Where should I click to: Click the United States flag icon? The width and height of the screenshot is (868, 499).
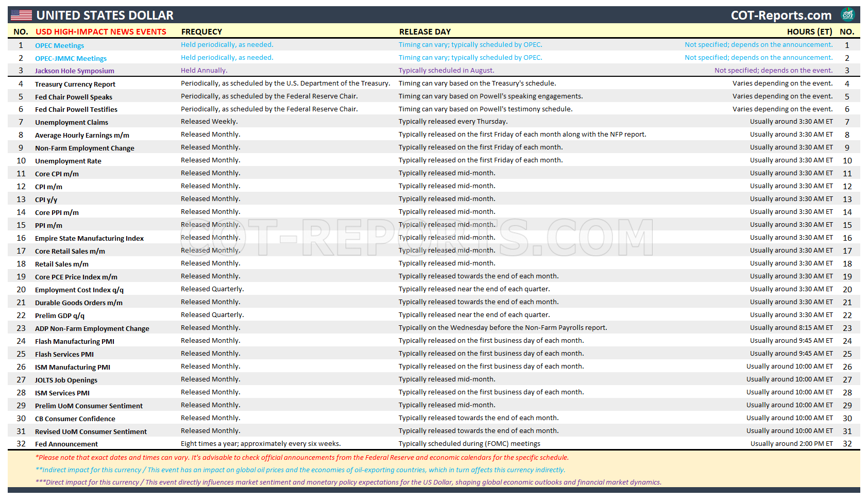coord(21,15)
